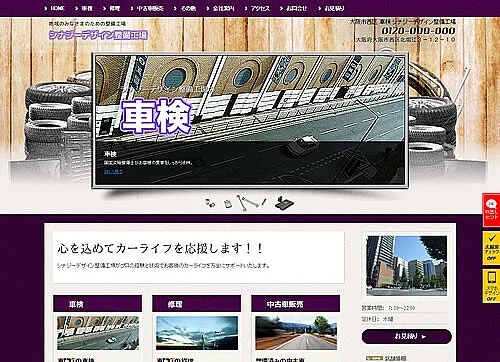Screen dimensions: 500x362
Task: Toggle the smartphone design OFF switch
Action: click(x=491, y=286)
